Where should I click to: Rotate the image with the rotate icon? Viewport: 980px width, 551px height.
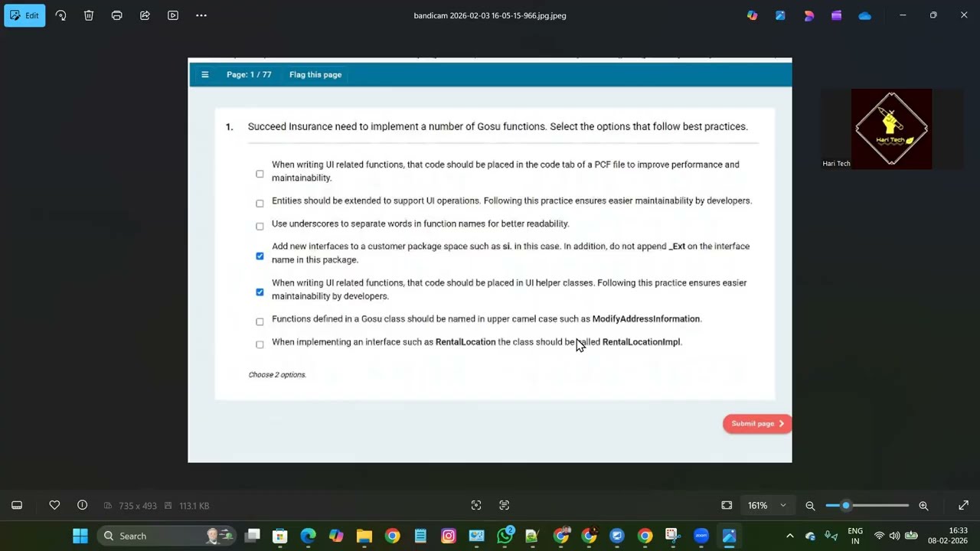coord(60,15)
